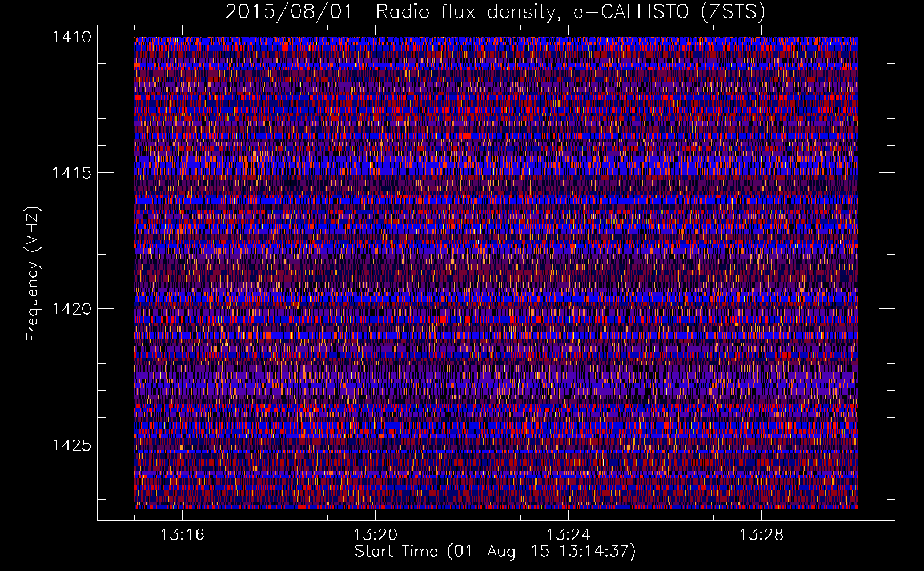Click the plot title '2015/08/01 Radio flux density, e-CALLISTO (ZSTS)'
924x571 pixels.
[x=495, y=12]
